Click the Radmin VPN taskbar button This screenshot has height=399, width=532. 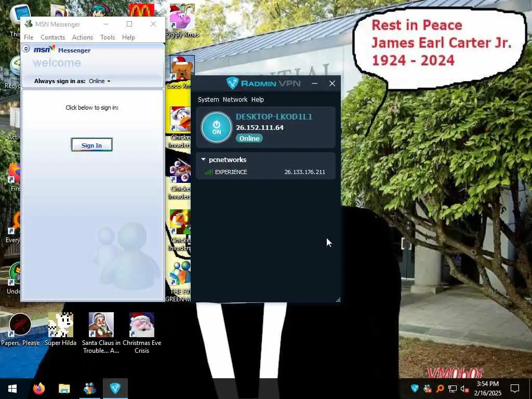(x=115, y=389)
